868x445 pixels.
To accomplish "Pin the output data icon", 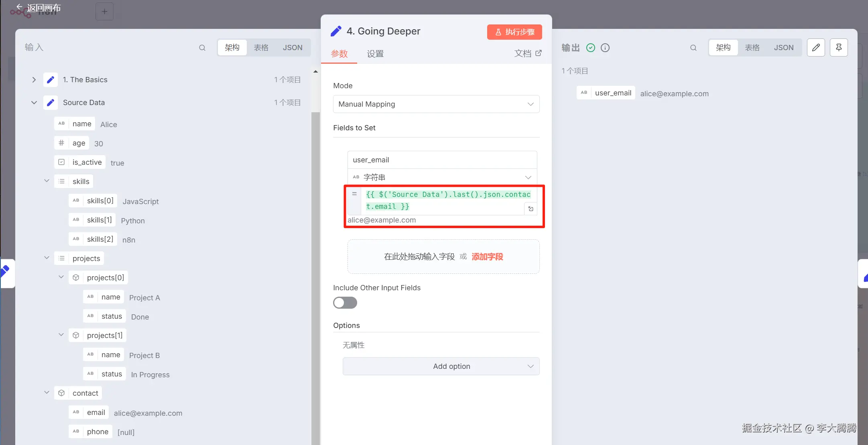I will coord(839,48).
